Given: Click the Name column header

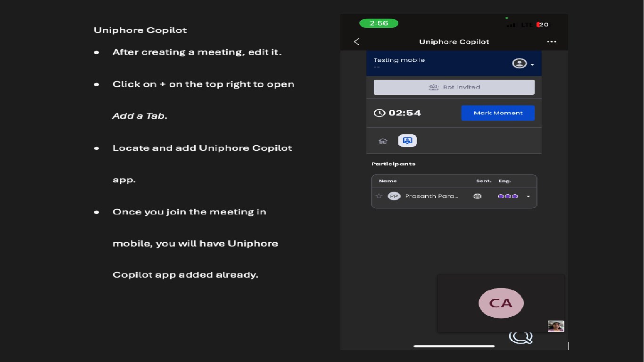Looking at the screenshot, I should tap(388, 181).
